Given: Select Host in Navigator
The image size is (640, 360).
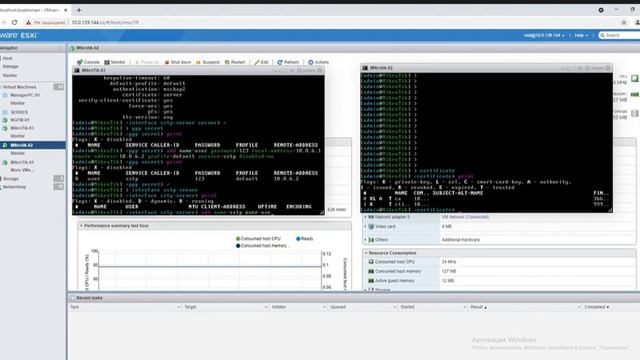Looking at the screenshot, I should [x=7, y=58].
